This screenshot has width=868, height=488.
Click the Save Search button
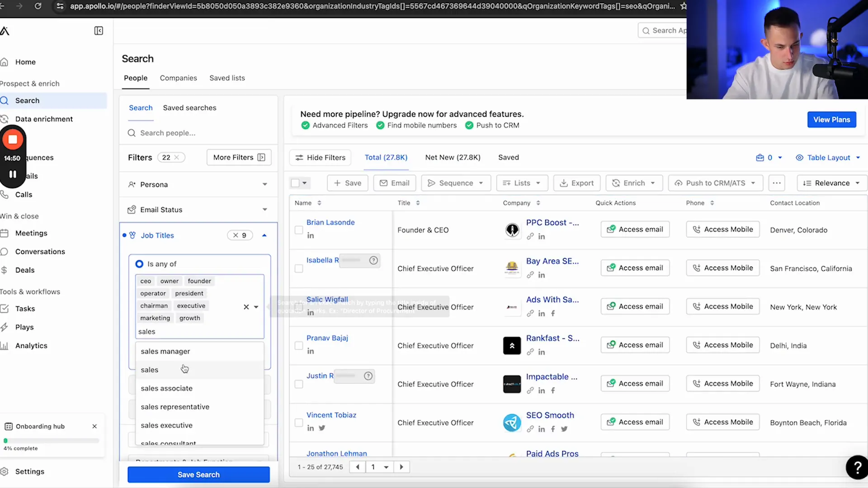198,475
